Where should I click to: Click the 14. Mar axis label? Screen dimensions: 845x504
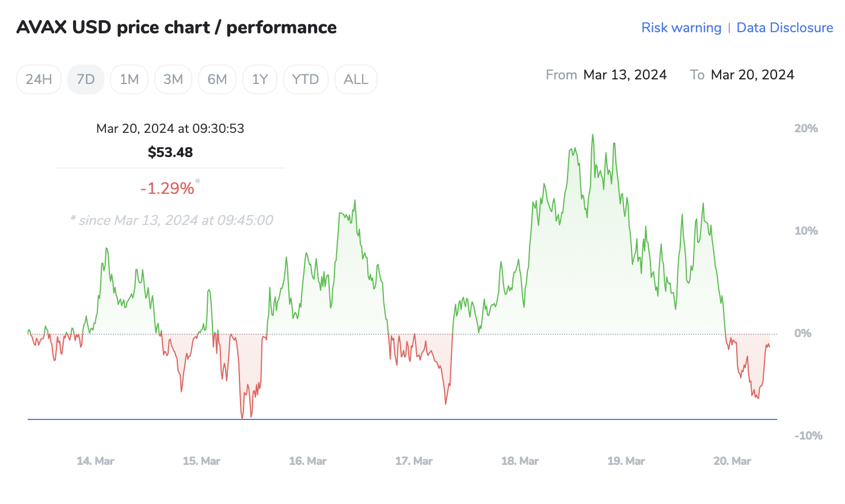point(96,461)
